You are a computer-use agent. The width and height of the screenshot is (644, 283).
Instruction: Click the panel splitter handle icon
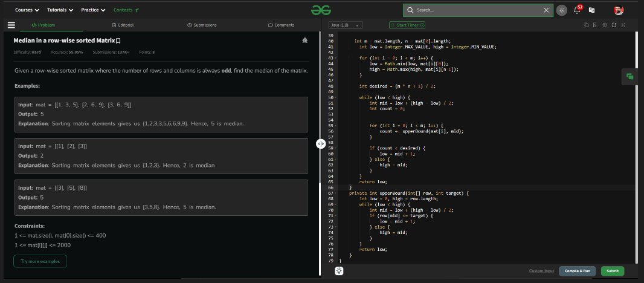[321, 143]
